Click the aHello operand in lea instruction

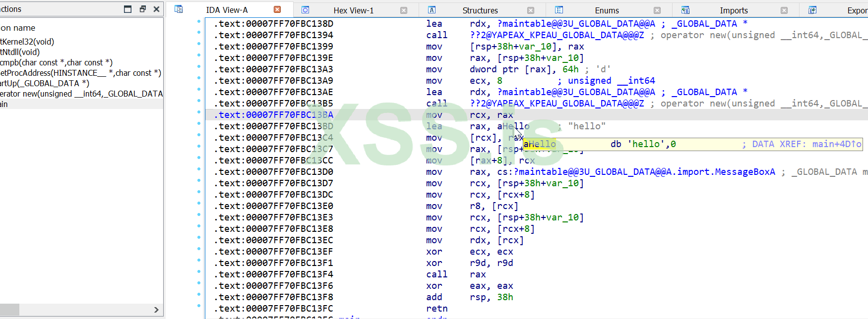pyautogui.click(x=513, y=126)
